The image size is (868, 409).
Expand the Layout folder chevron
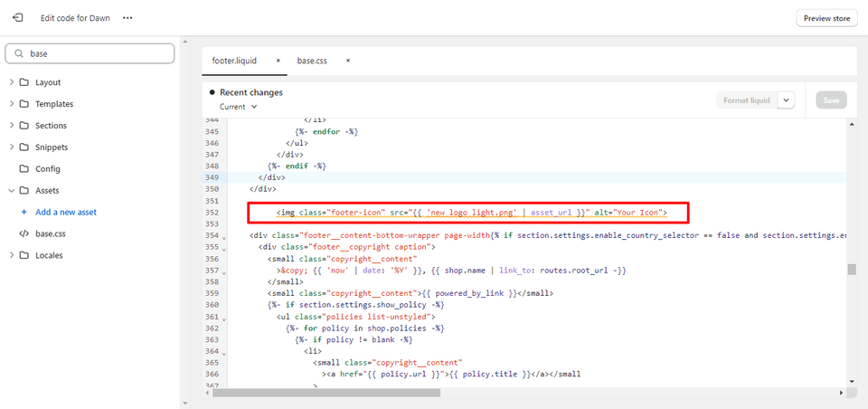coord(12,82)
